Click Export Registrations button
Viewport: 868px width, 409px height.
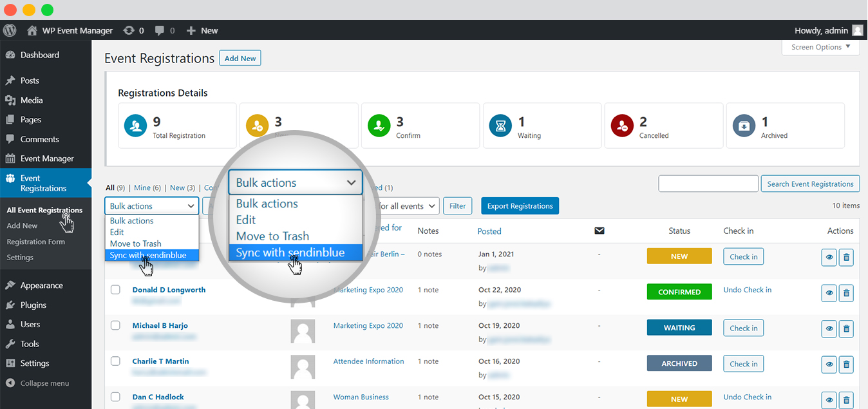coord(520,206)
